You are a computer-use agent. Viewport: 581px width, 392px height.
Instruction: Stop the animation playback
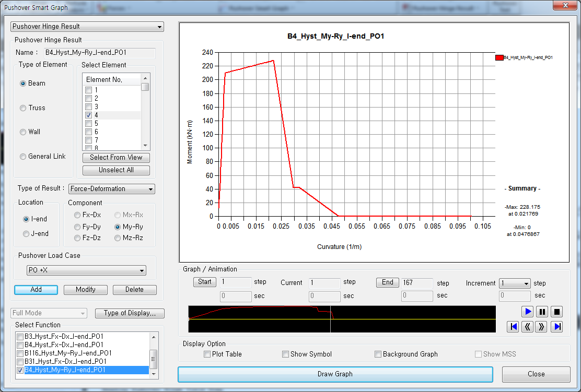pos(556,312)
